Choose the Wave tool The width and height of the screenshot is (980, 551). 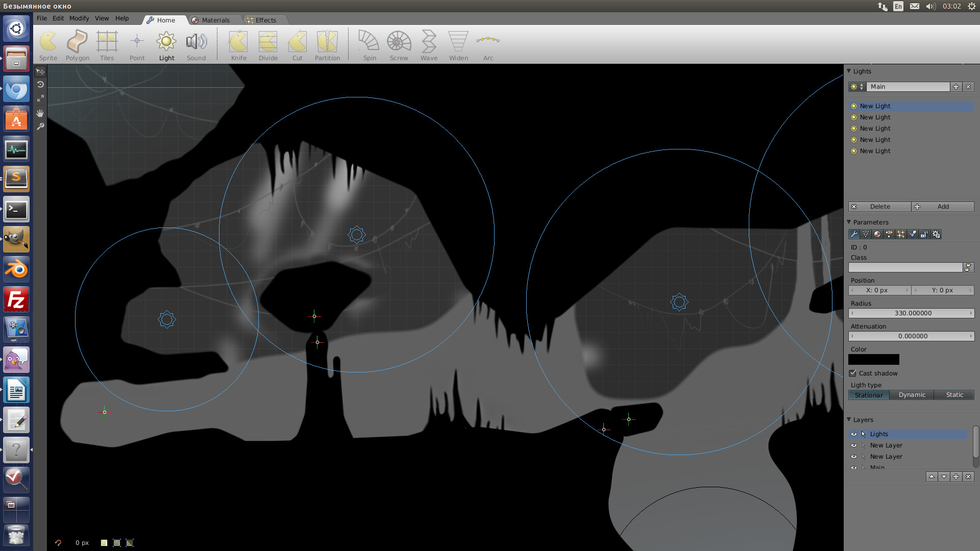click(429, 45)
